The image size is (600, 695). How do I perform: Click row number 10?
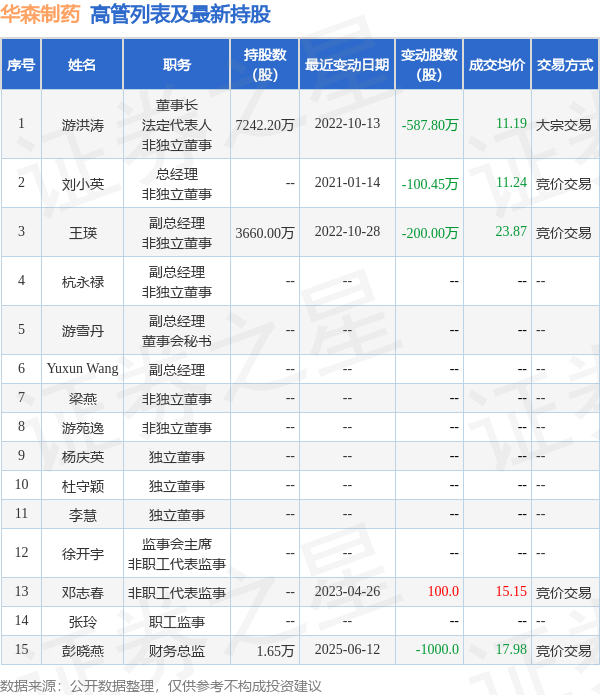tap(21, 484)
